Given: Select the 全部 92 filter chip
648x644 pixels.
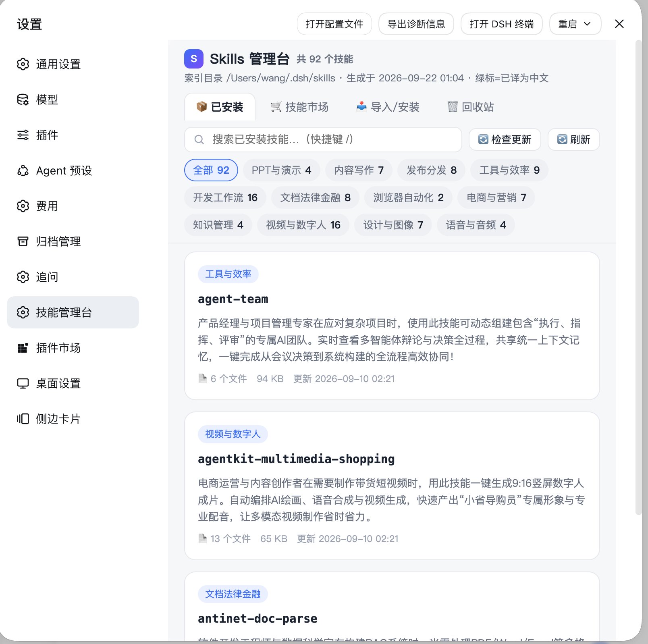Looking at the screenshot, I should point(211,170).
